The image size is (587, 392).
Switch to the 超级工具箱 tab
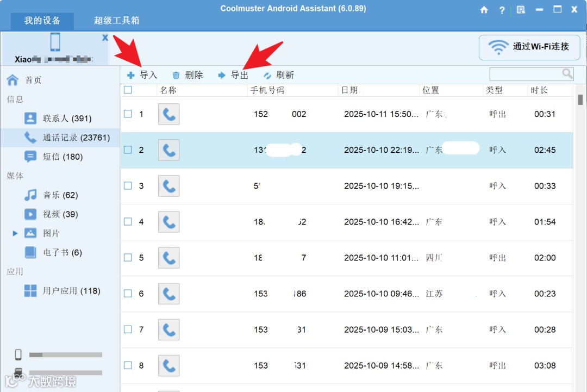116,21
